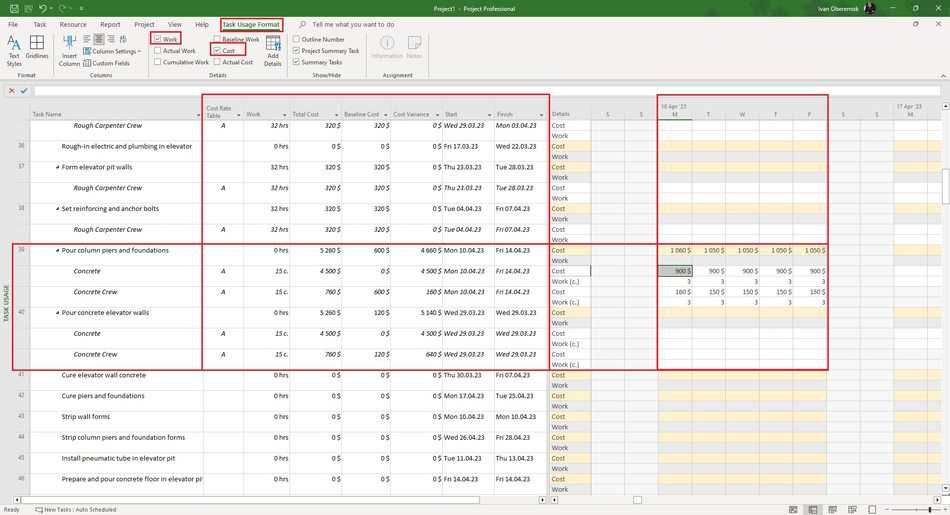Open the Gridlines options

37,47
